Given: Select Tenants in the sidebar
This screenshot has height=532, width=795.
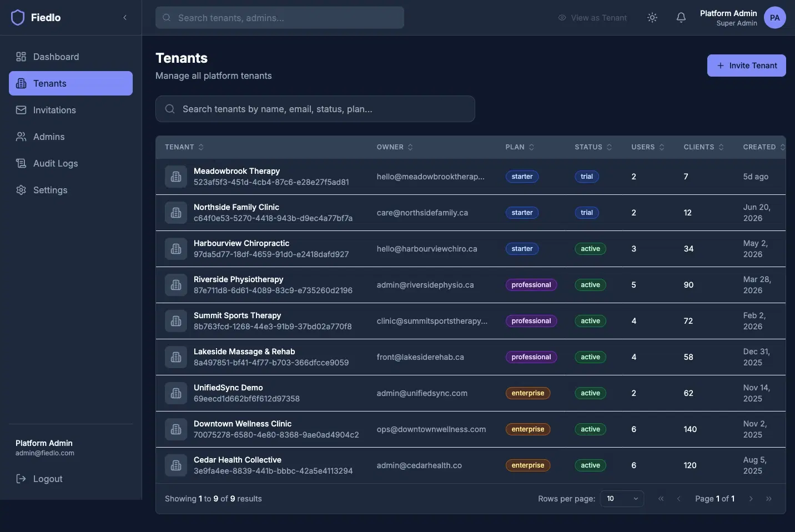Looking at the screenshot, I should (x=71, y=83).
